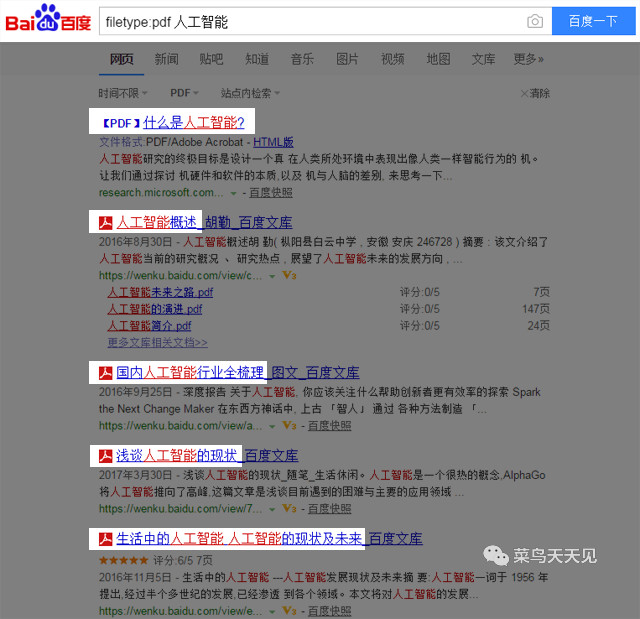Switch to the 图片 tab

[347, 59]
